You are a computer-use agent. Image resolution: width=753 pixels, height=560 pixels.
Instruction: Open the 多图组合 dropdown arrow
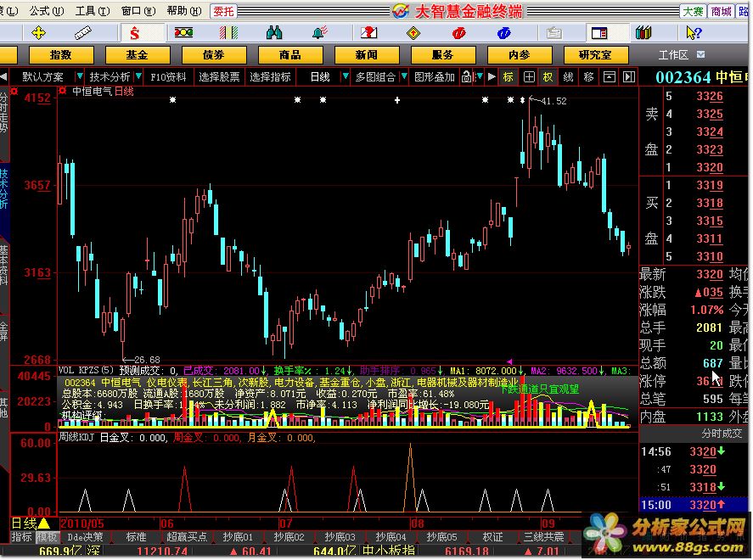tap(404, 76)
